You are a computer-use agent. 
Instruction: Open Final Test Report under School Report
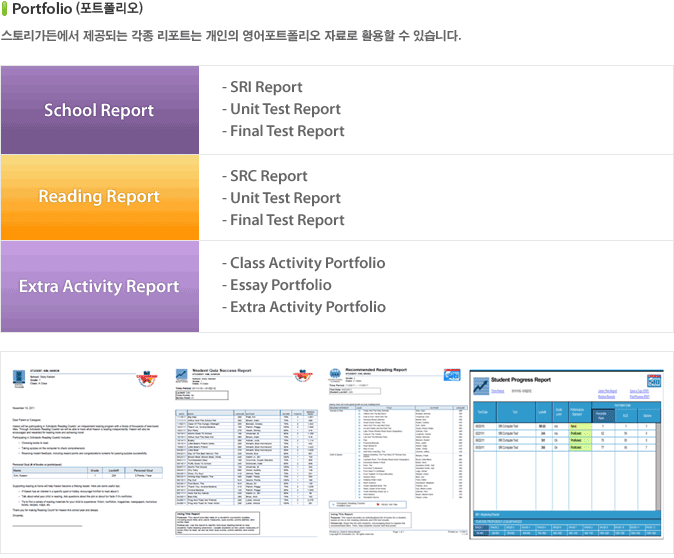coord(282,131)
